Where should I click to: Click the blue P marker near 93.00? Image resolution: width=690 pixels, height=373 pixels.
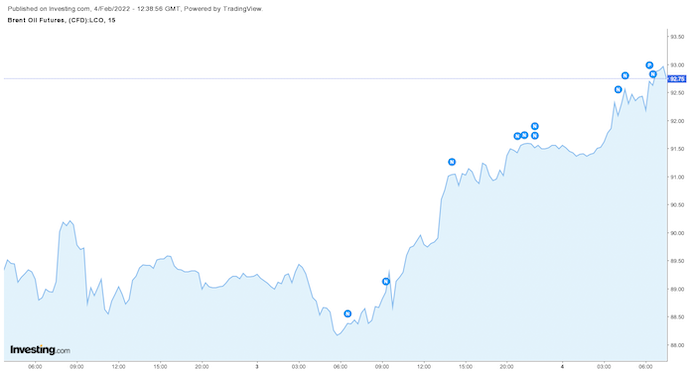pos(650,65)
